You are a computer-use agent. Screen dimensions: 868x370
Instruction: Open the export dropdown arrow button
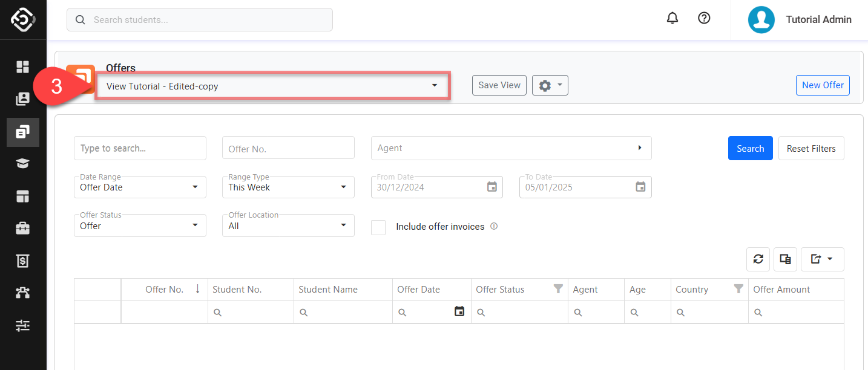coord(822,259)
